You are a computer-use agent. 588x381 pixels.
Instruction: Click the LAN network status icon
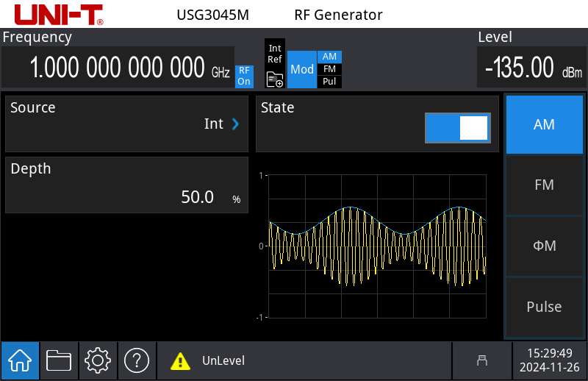tap(482, 360)
